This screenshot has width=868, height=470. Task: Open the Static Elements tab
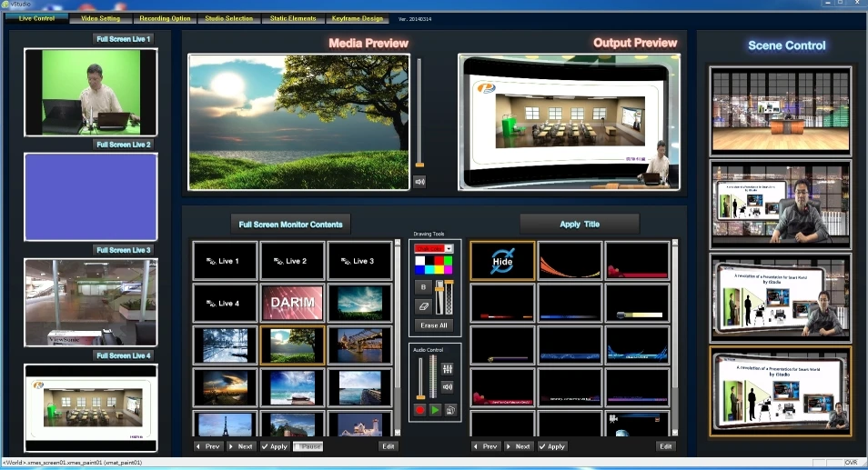click(293, 18)
